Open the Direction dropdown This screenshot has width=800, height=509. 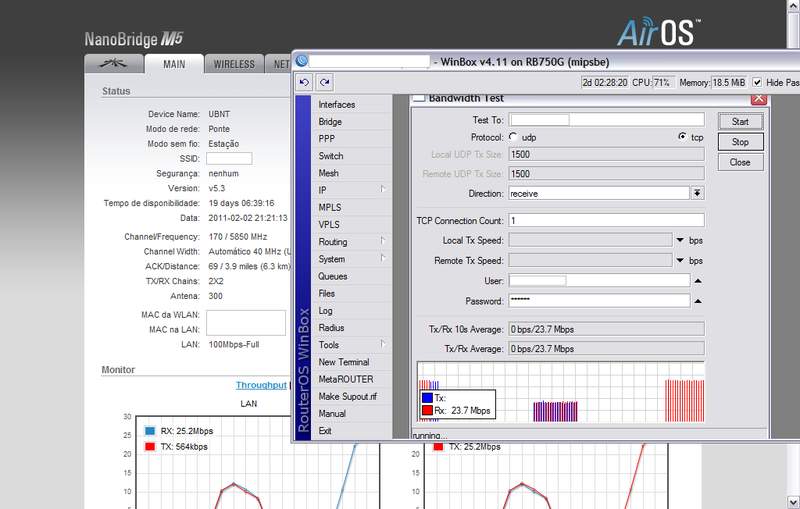[697, 193]
